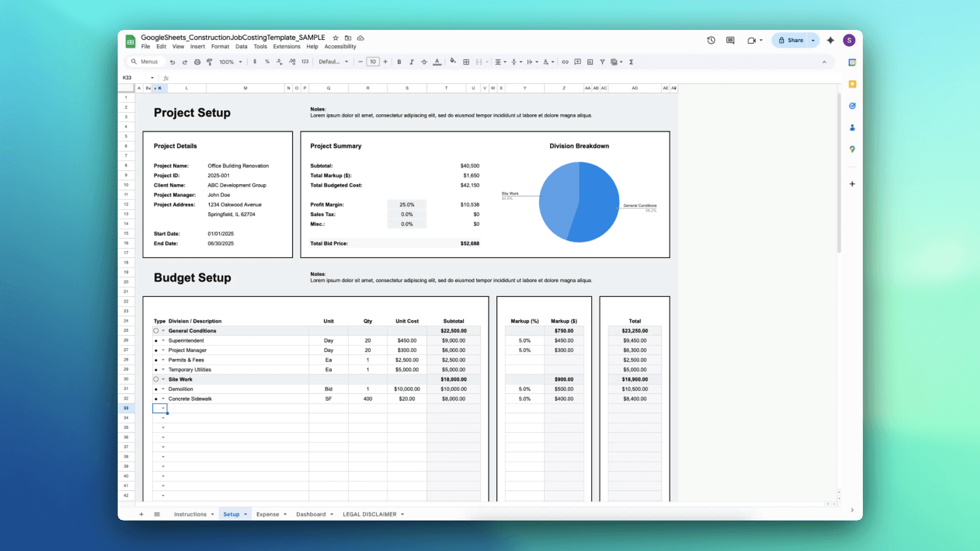980x551 pixels.
Task: Select the Paint format tool
Action: click(210, 62)
